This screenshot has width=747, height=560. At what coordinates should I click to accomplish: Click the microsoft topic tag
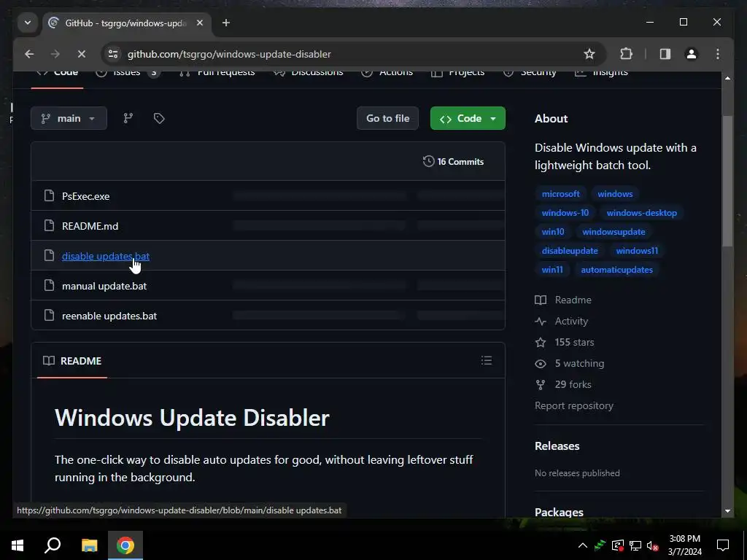[x=560, y=194]
